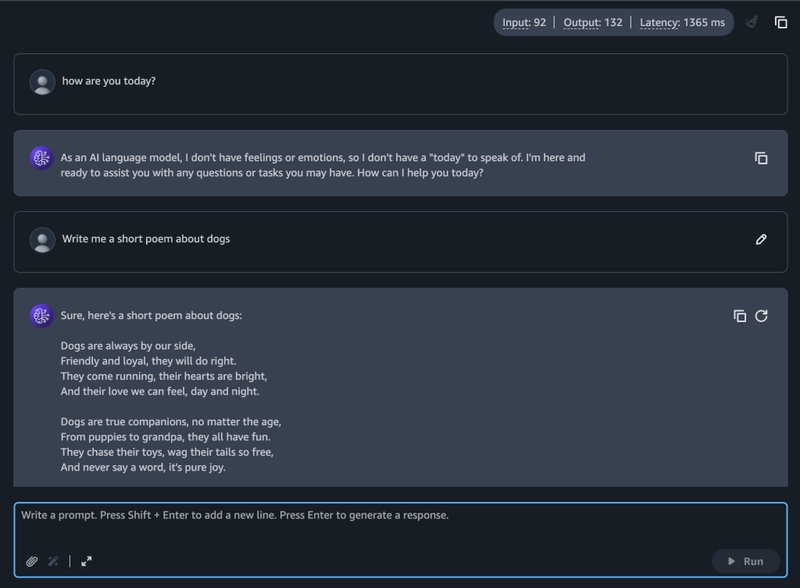Click the 'Sure, here's a short poem' text
Viewport: 800px width, 588px height.
click(x=151, y=316)
